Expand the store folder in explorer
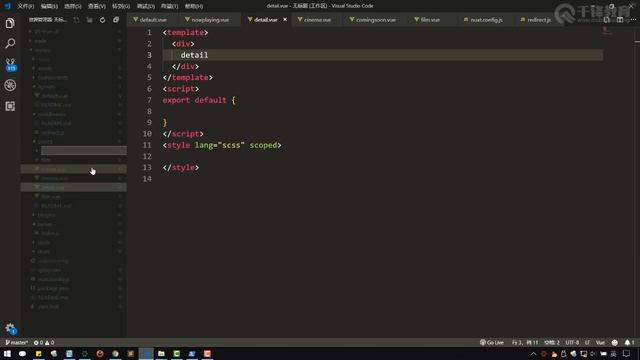Viewport: 640px width, 360px height. [x=44, y=251]
